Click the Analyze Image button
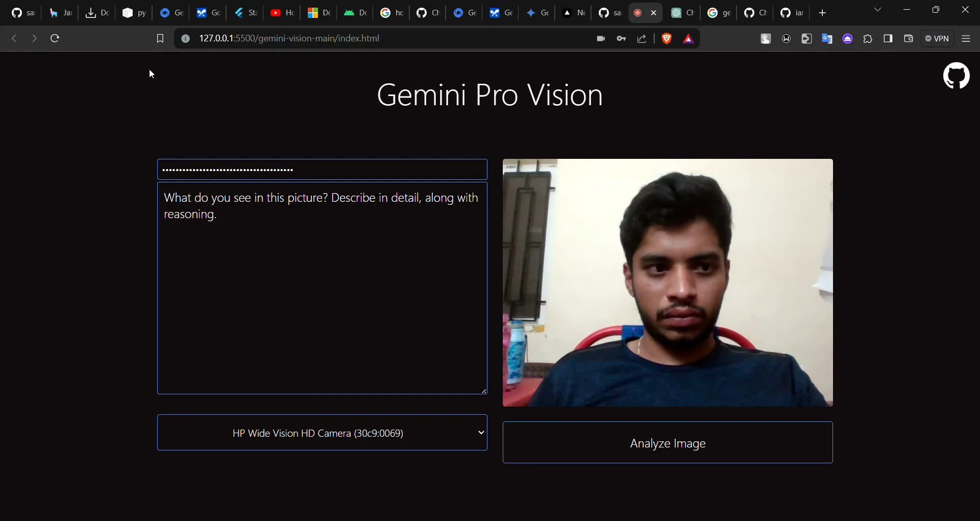 pyautogui.click(x=667, y=443)
